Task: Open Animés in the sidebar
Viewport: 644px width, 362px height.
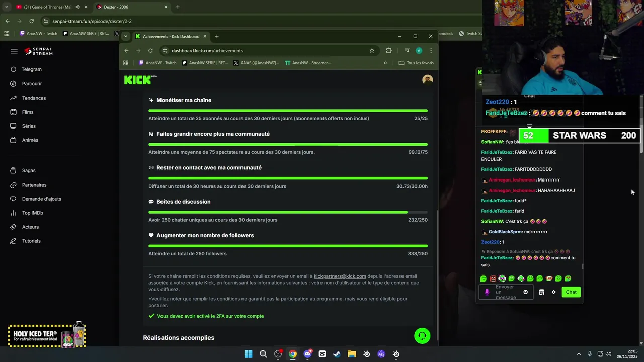Action: (x=30, y=140)
